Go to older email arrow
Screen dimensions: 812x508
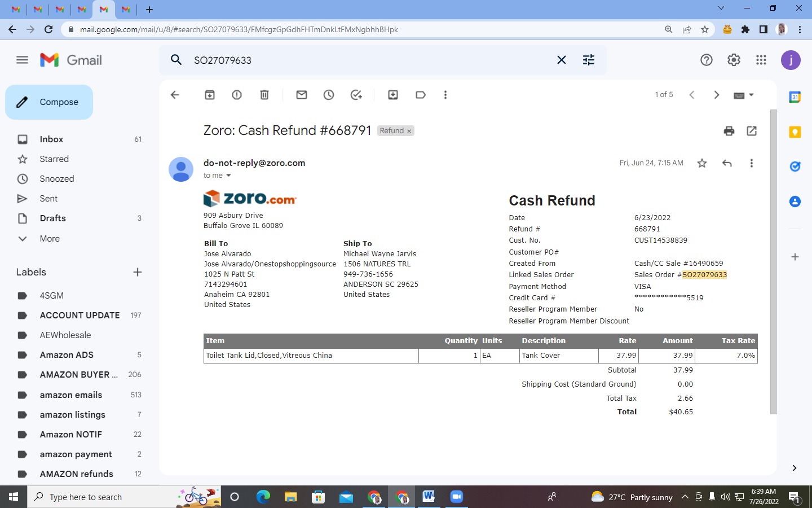click(x=717, y=95)
